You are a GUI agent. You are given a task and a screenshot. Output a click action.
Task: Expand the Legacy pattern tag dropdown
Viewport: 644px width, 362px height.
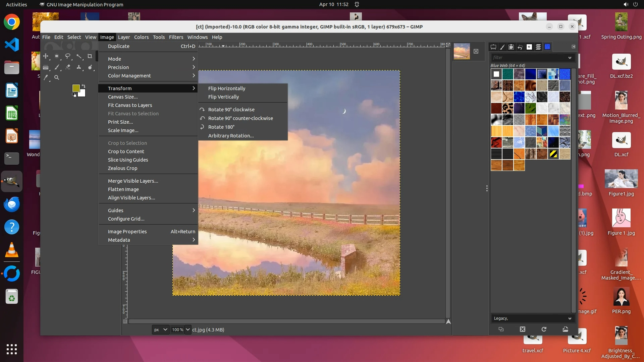(570, 318)
